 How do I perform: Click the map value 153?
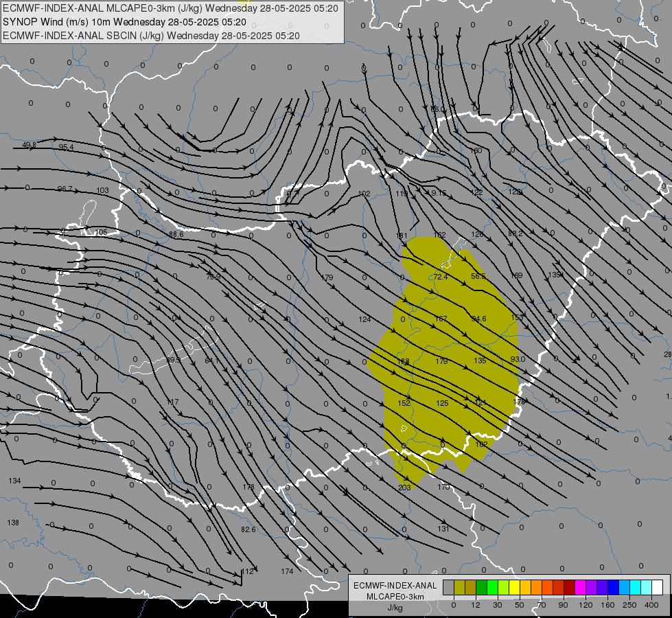click(x=518, y=317)
